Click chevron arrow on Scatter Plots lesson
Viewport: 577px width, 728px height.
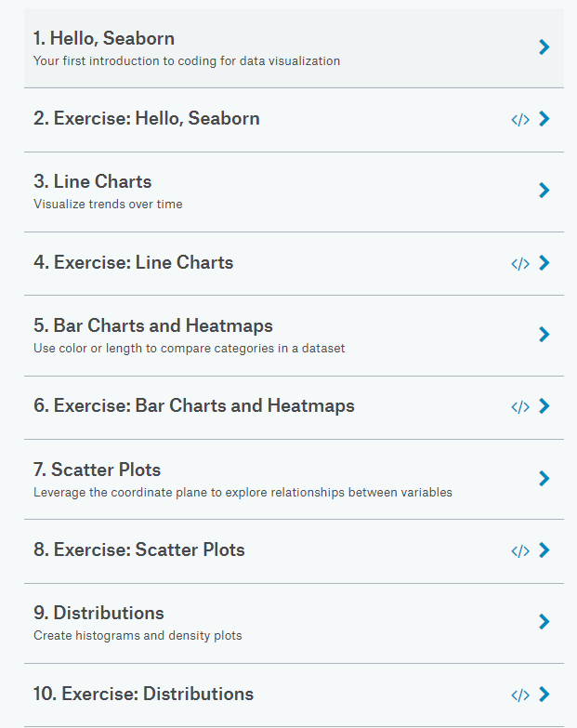pos(544,478)
